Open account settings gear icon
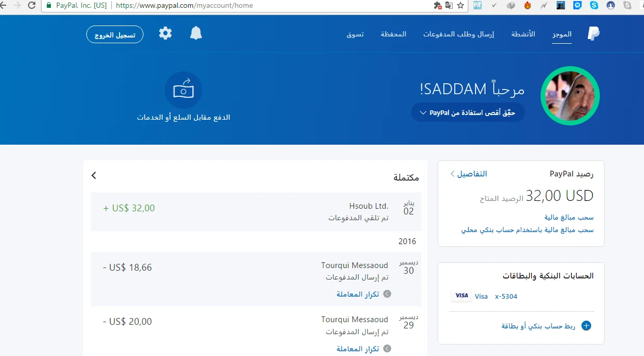The image size is (644, 356). coord(165,34)
